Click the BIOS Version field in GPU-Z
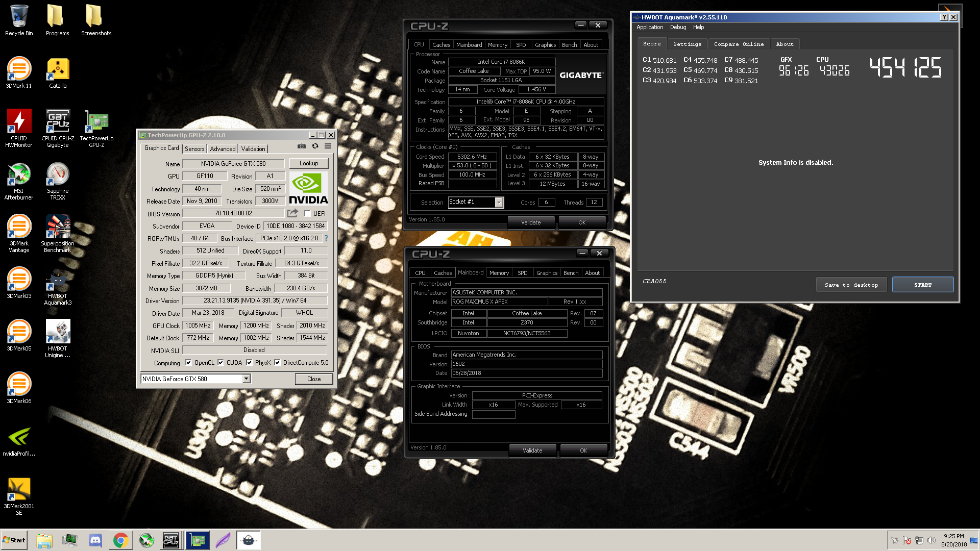Screen dimensions: 980x551 (233, 214)
